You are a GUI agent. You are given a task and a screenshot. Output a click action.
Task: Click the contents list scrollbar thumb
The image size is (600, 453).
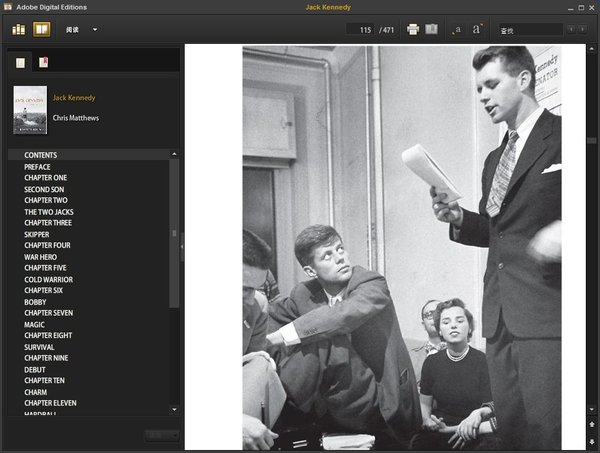coord(174,233)
